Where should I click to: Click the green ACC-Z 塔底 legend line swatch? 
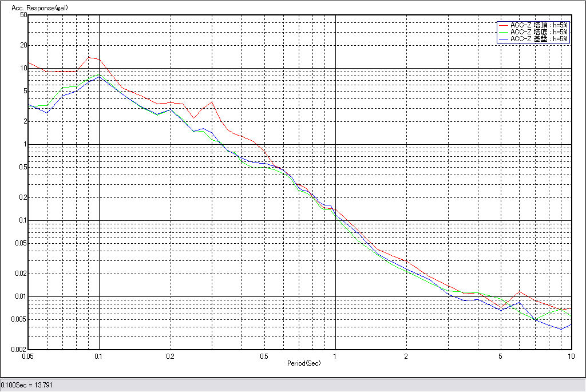coord(504,32)
